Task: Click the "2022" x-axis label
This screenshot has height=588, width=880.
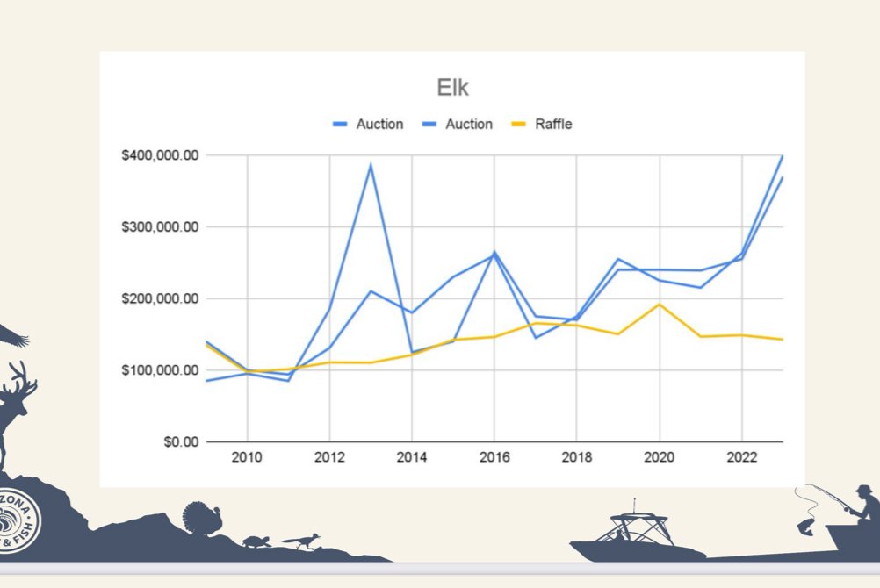Action: pyautogui.click(x=742, y=457)
